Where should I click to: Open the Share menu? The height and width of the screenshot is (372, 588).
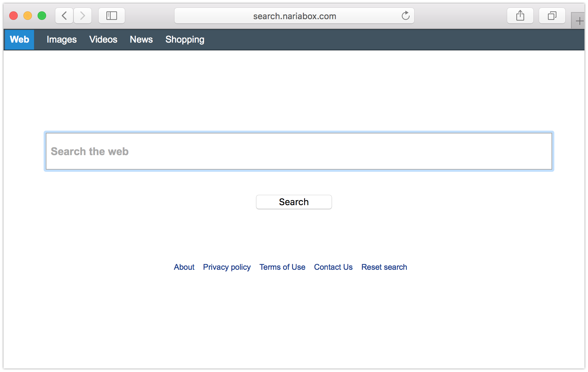click(x=520, y=16)
